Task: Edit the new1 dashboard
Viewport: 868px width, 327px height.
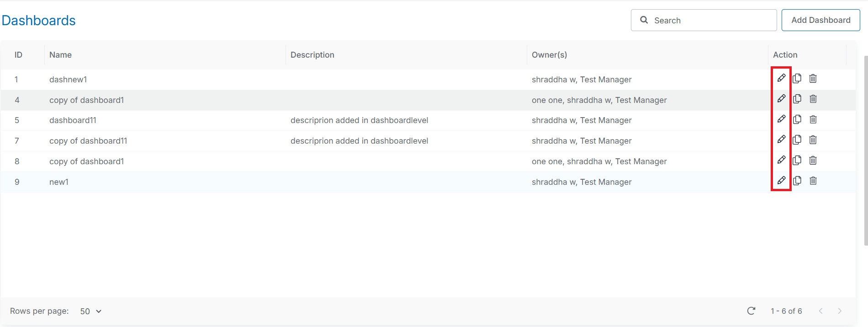Action: pos(781,181)
